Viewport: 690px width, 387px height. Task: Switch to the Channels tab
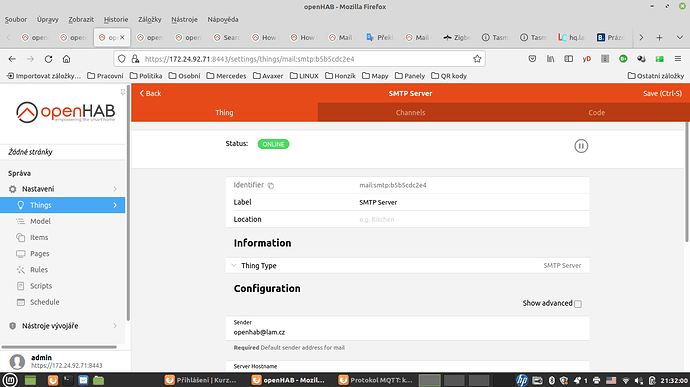coord(410,112)
